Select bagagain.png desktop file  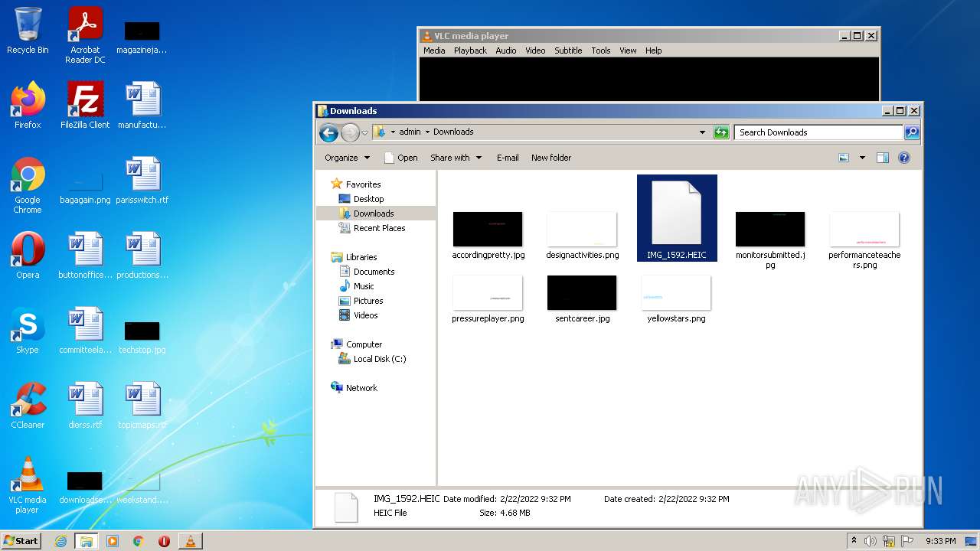[85, 187]
